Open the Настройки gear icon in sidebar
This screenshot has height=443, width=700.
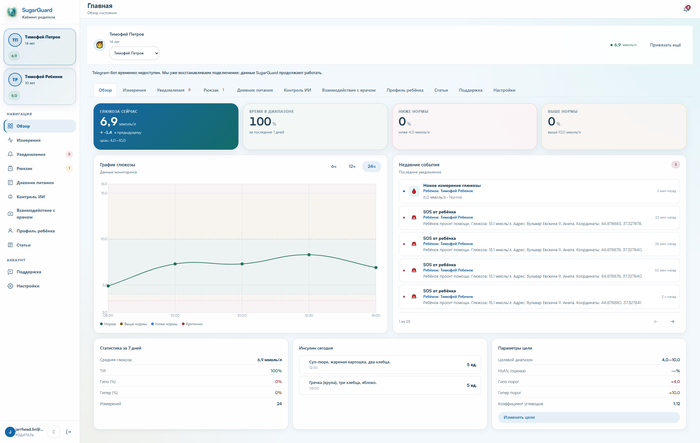[x=10, y=286]
